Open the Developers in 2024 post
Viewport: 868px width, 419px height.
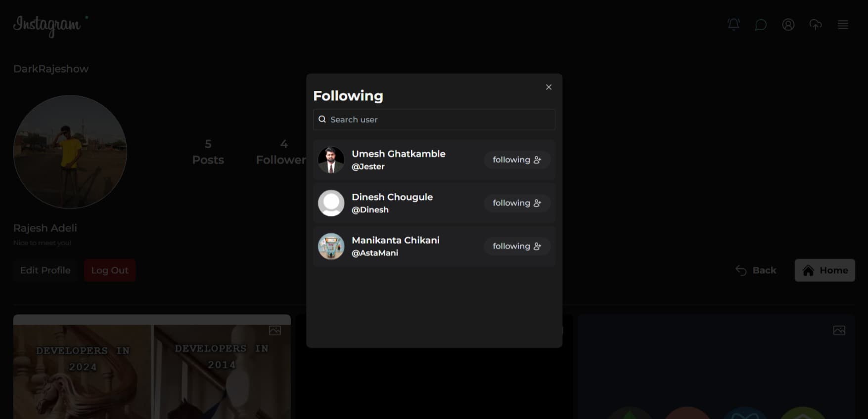(x=152, y=368)
